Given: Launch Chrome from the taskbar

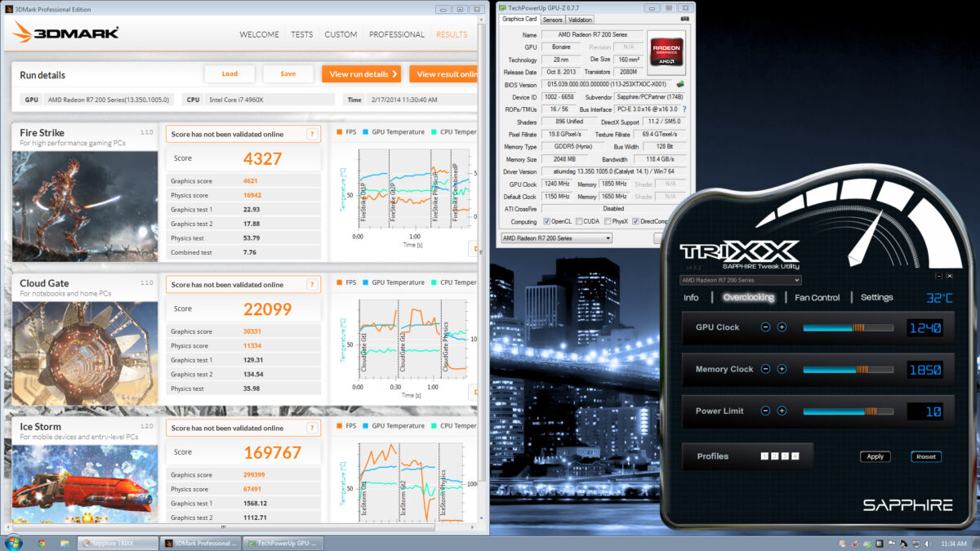Looking at the screenshot, I should [42, 543].
